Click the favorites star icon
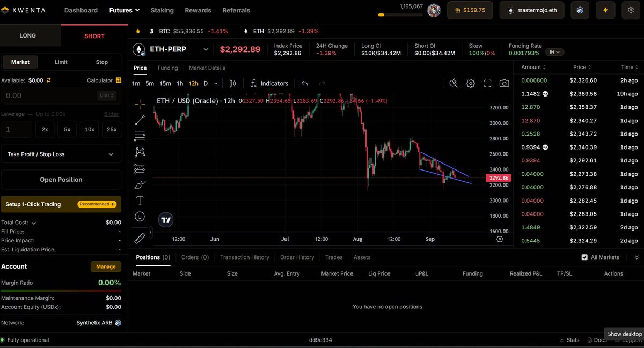The height and width of the screenshot is (348, 644). coord(138,31)
